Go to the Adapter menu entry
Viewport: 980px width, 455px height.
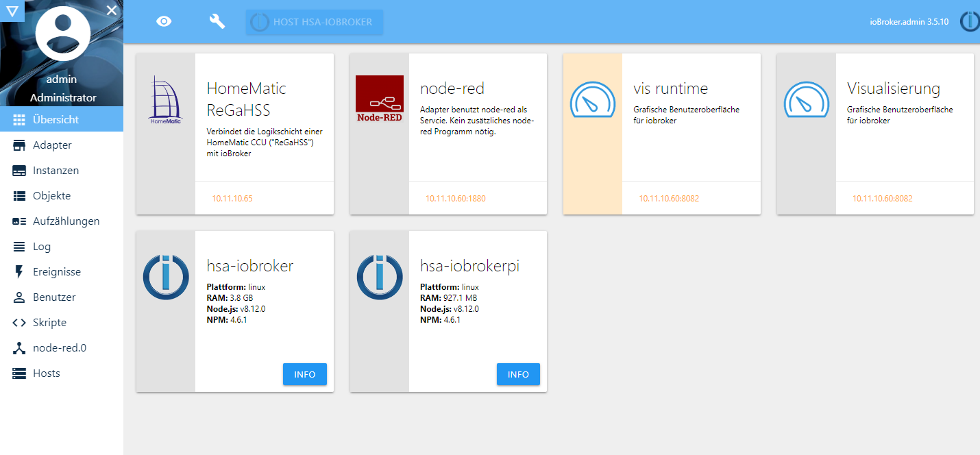(62, 145)
